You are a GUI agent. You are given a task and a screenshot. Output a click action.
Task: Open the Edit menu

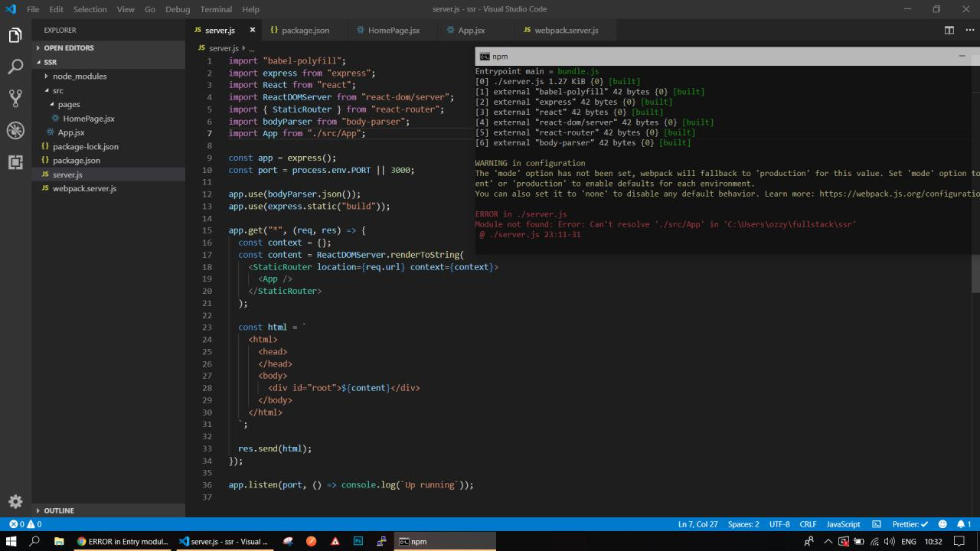[x=57, y=9]
